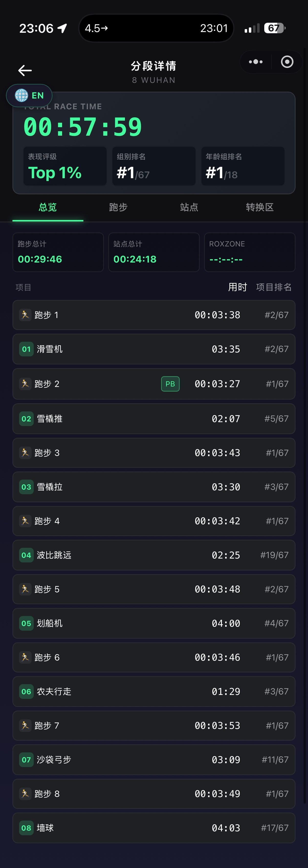This screenshot has height=868, width=308.
Task: Click the globe language icon
Action: [x=22, y=95]
